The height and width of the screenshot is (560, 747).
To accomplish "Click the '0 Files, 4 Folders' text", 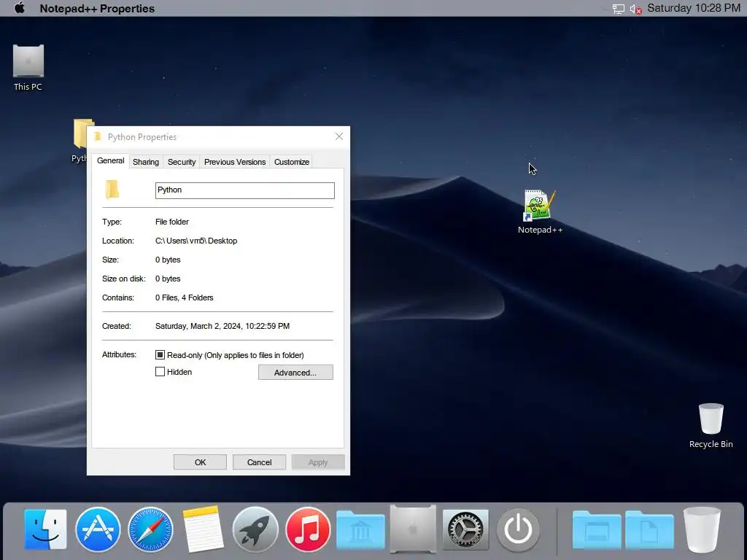I will [185, 297].
